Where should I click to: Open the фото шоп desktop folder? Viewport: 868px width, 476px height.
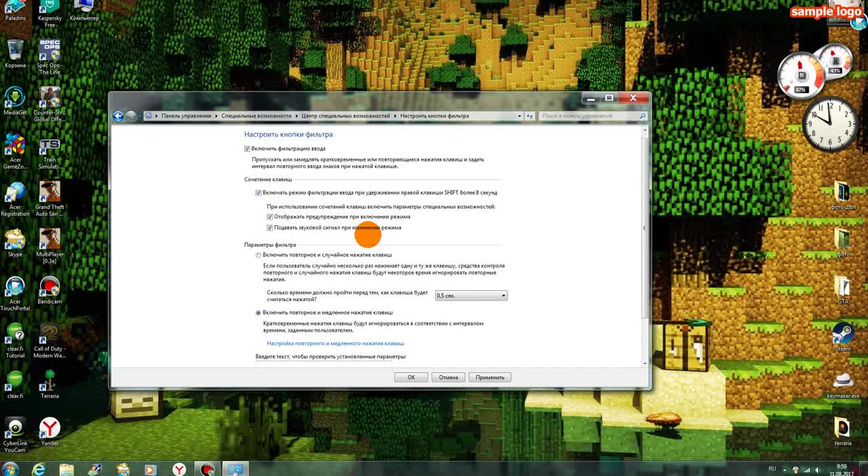(843, 195)
